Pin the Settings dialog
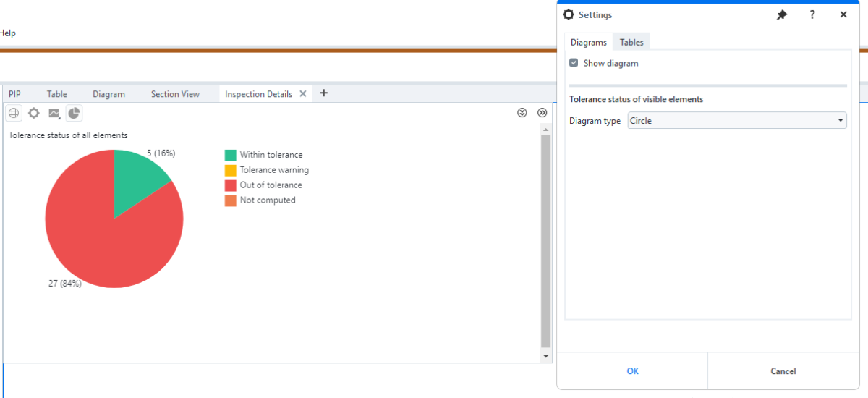The image size is (868, 398). (x=782, y=14)
